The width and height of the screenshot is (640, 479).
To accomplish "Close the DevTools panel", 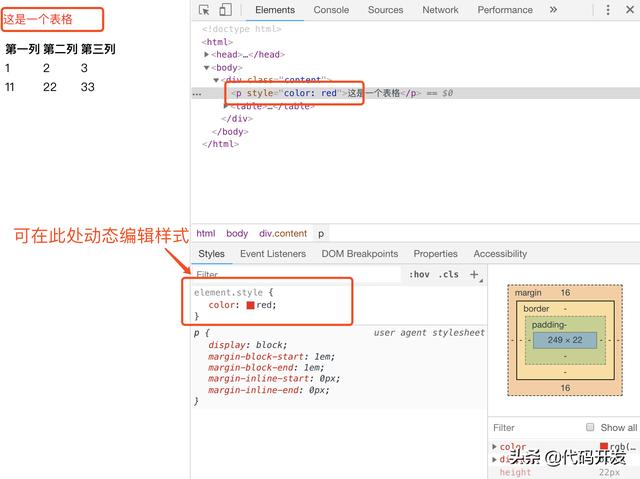I will click(630, 10).
